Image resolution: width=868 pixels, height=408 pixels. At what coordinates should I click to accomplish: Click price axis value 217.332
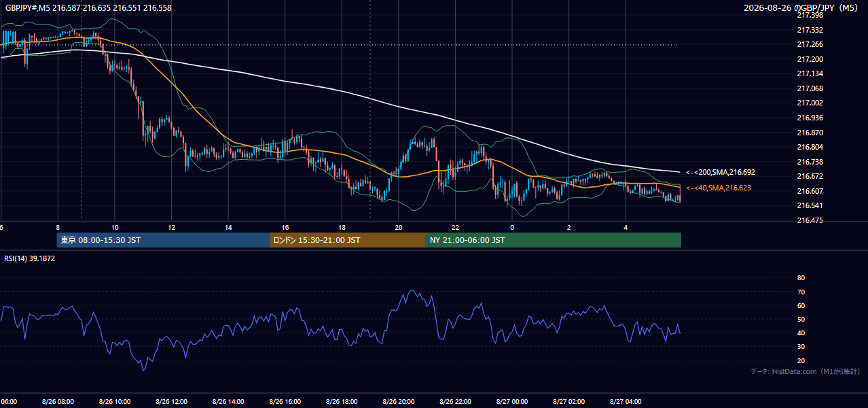coord(810,30)
